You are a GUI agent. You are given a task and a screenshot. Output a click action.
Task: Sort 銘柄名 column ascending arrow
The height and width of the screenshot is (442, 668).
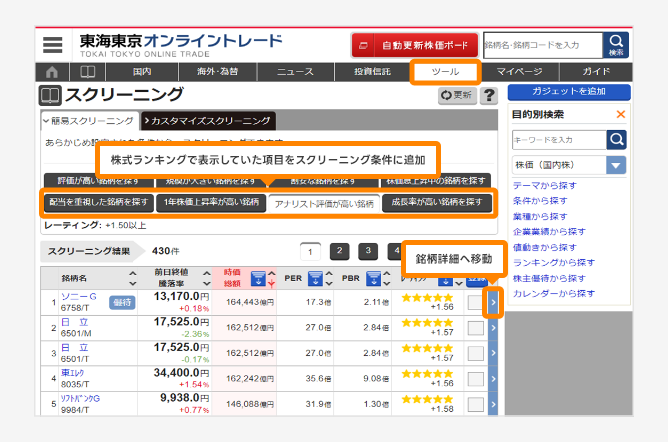[133, 273]
